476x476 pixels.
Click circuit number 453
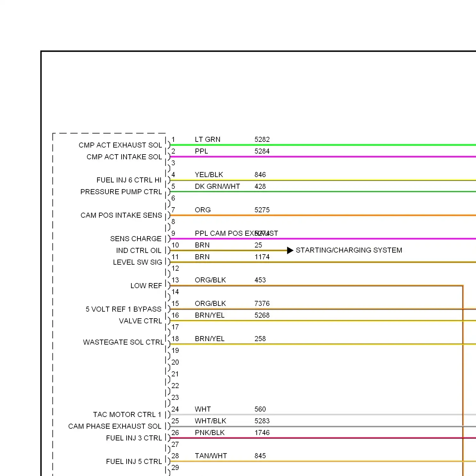pyautogui.click(x=260, y=280)
